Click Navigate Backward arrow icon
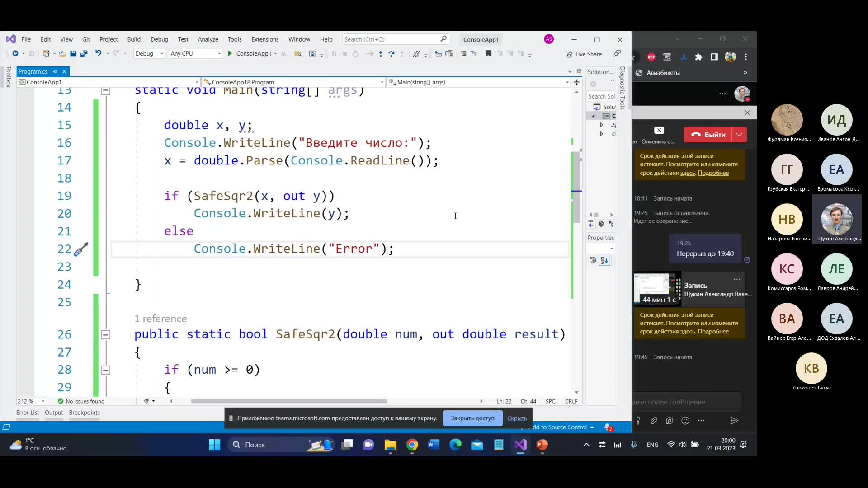This screenshot has height=488, width=868. 15,53
